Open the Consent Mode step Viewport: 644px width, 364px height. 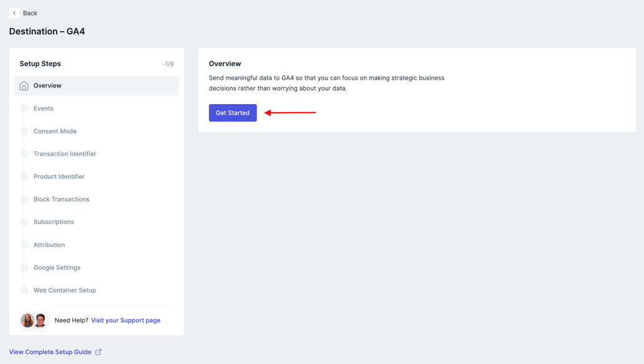55,132
